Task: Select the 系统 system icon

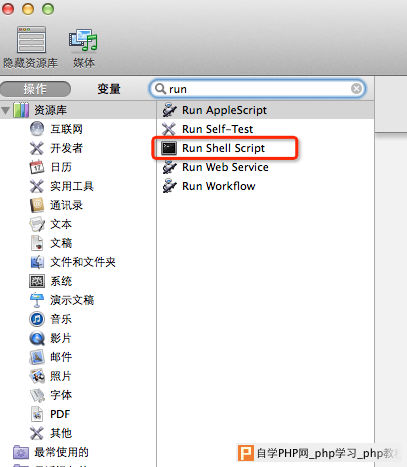Action: [x=37, y=281]
